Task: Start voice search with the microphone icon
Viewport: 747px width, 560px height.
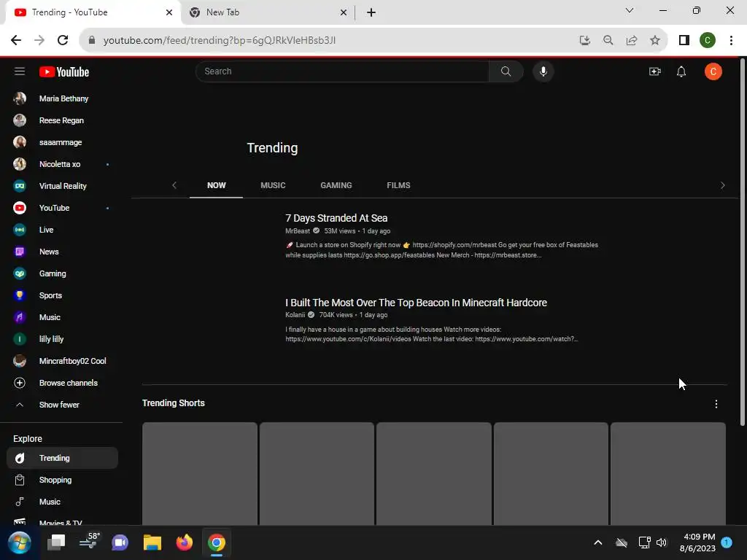Action: coord(543,71)
